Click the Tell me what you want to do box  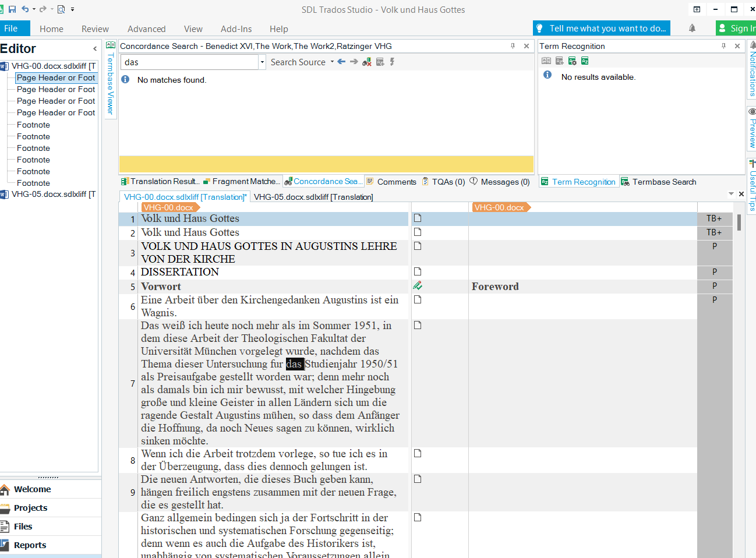602,28
